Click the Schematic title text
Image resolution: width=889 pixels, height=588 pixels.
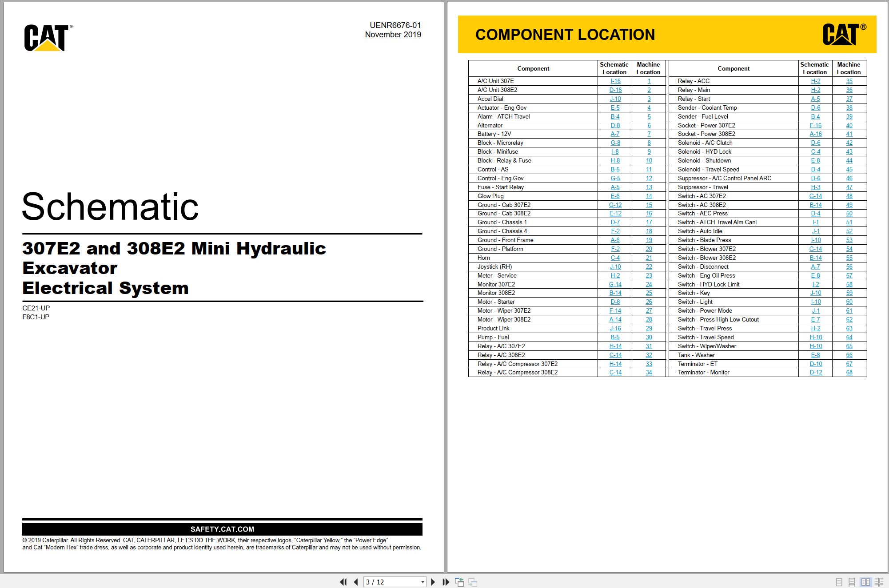(x=110, y=207)
